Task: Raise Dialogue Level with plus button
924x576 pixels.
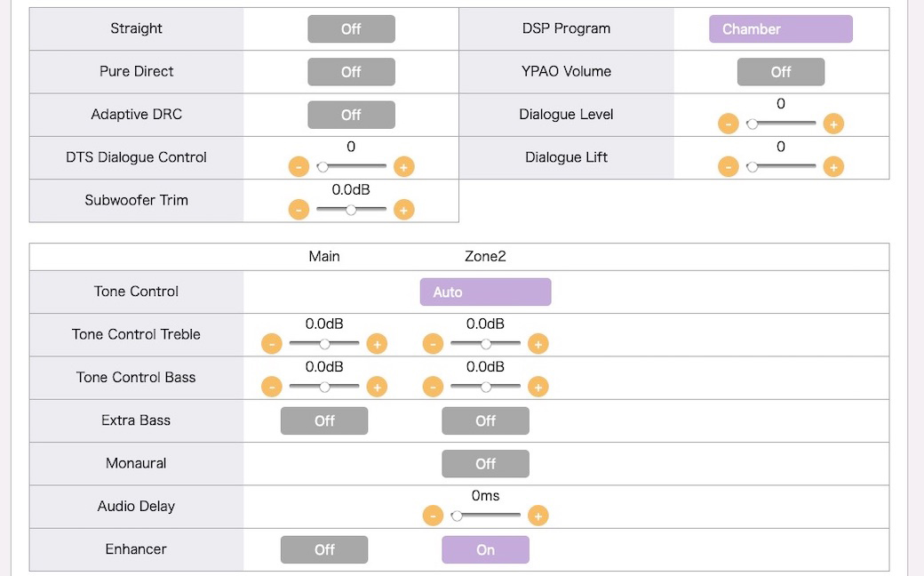Action: point(833,124)
